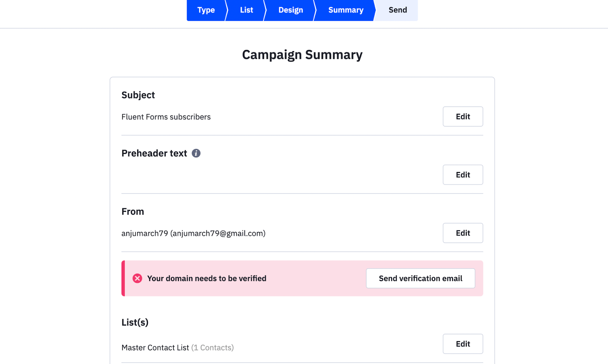This screenshot has width=608, height=364.
Task: Click the subject text Fluent Forms subscribers
Action: tap(166, 117)
